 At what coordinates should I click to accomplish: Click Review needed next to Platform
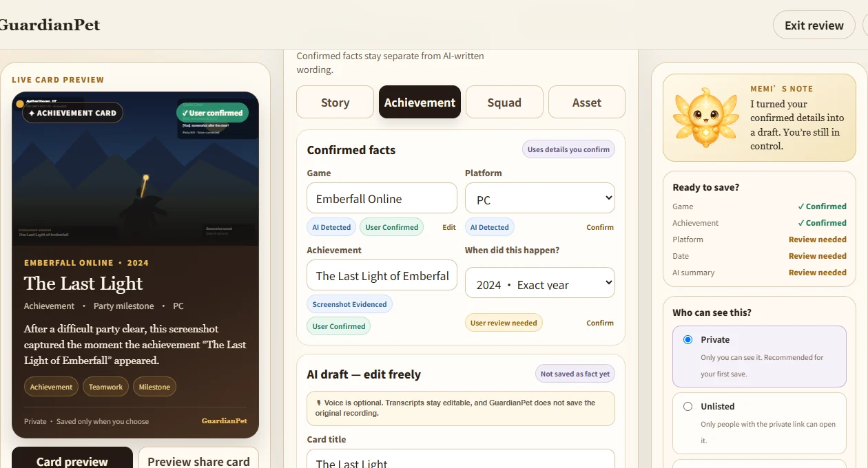click(818, 240)
